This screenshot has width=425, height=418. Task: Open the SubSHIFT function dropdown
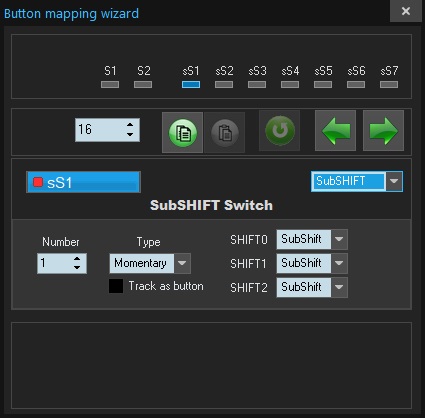(x=394, y=181)
